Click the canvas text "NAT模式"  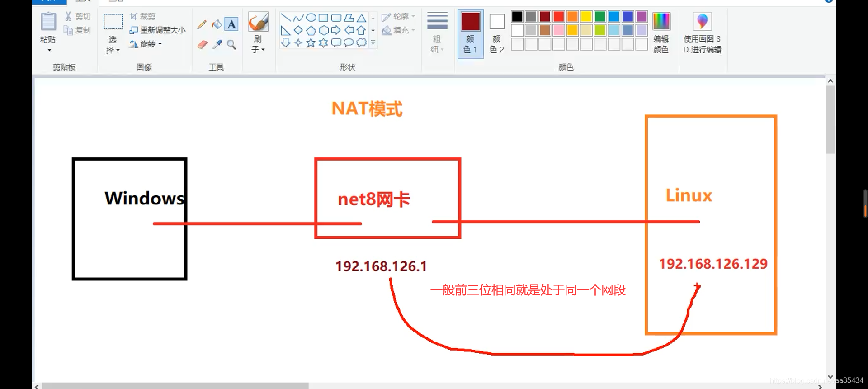click(367, 109)
